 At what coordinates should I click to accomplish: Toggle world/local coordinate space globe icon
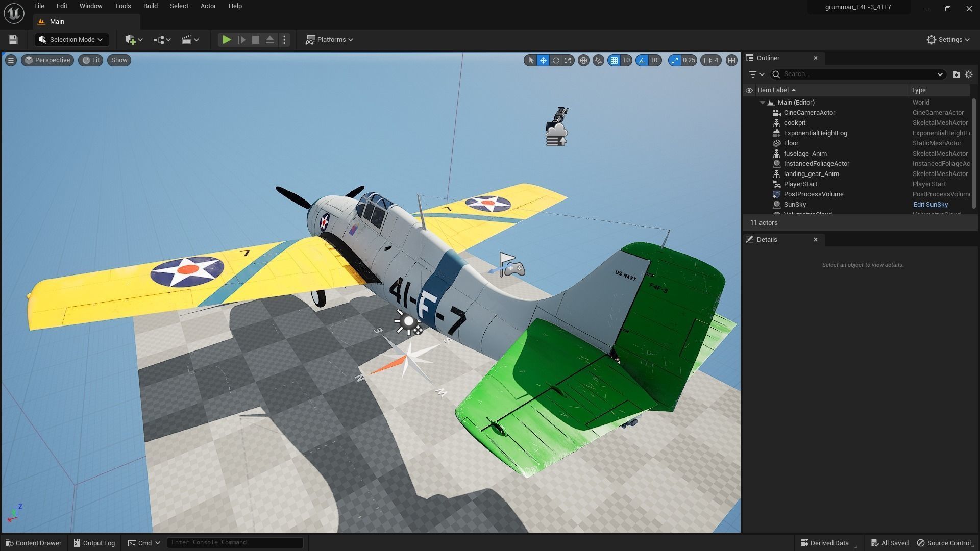click(x=583, y=60)
